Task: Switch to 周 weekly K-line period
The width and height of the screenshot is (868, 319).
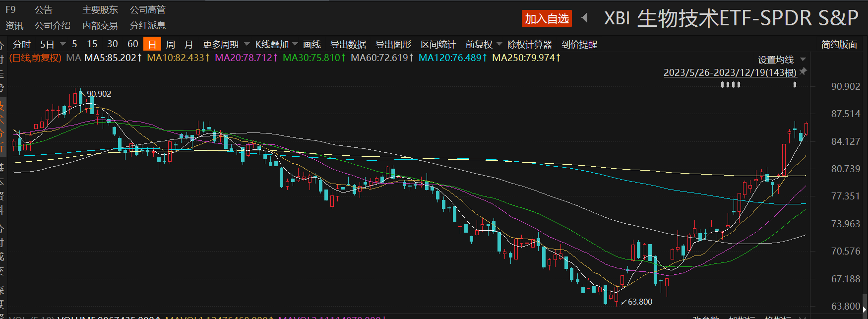Action: point(171,44)
